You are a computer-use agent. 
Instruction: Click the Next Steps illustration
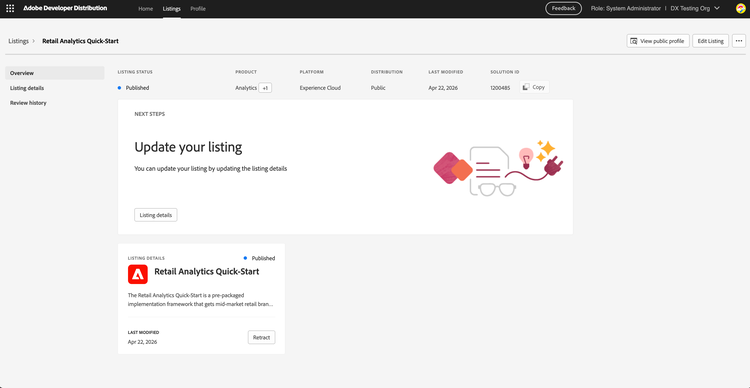click(x=498, y=168)
